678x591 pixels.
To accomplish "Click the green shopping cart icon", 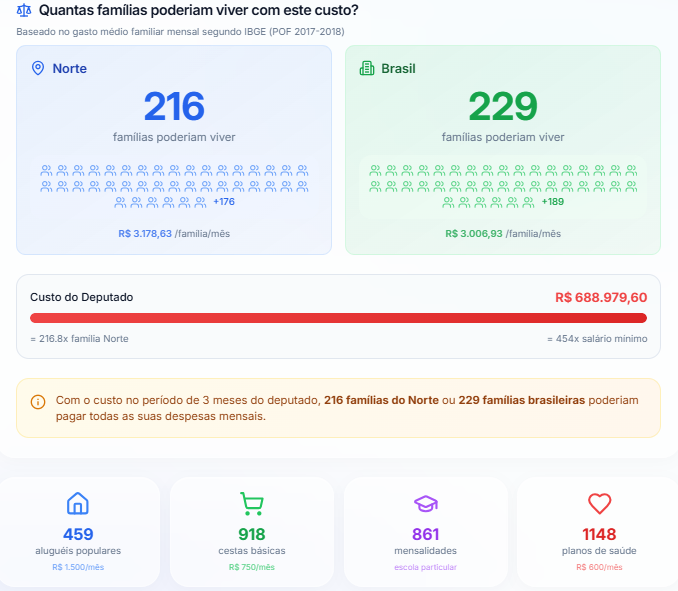I will 251,503.
